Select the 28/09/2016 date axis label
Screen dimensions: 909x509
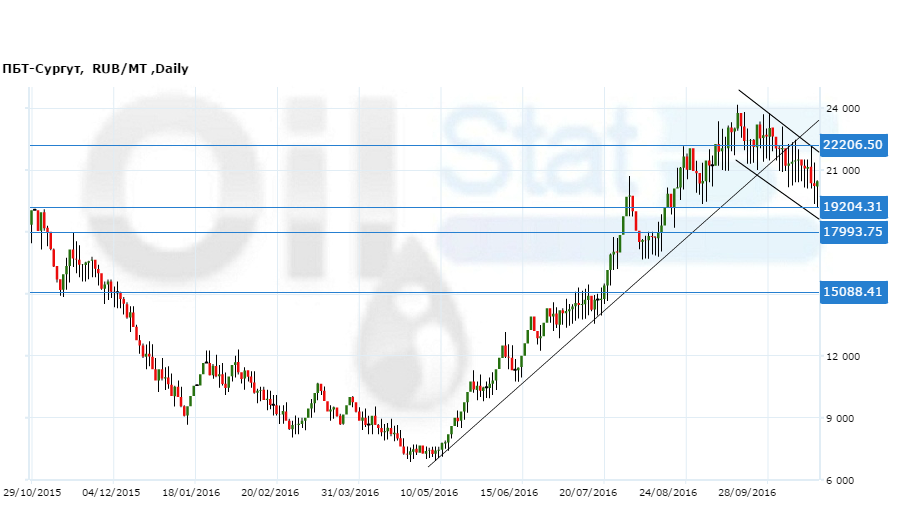(x=748, y=492)
